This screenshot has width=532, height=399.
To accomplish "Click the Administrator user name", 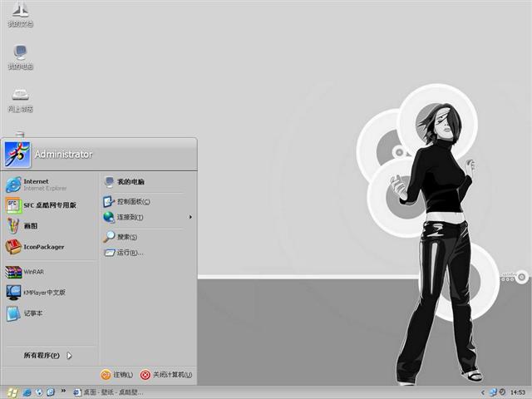I will (x=63, y=155).
